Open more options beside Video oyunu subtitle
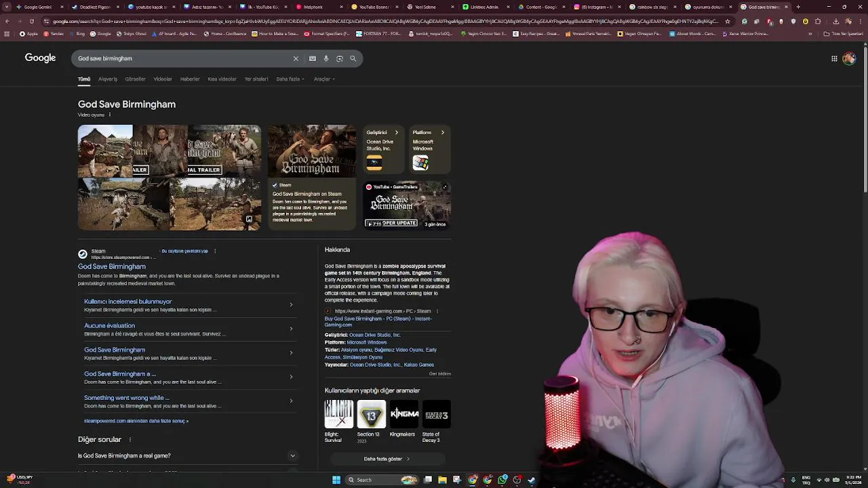 [109, 115]
